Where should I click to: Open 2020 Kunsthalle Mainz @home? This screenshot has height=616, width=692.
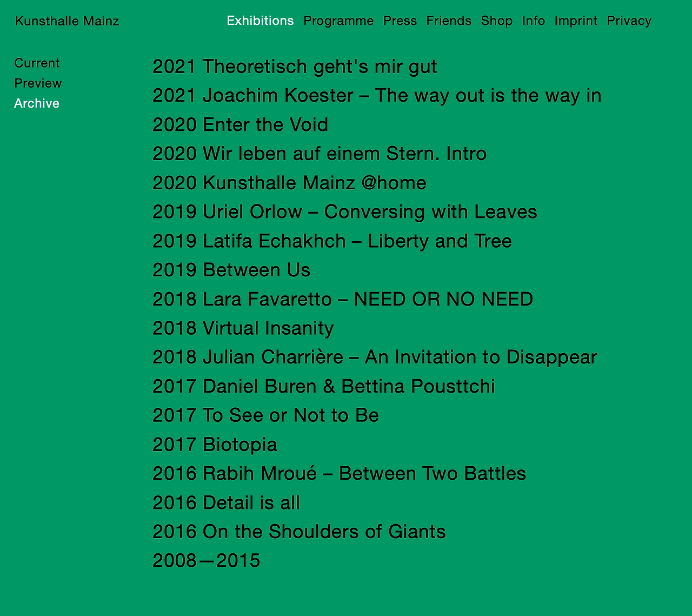tap(289, 183)
